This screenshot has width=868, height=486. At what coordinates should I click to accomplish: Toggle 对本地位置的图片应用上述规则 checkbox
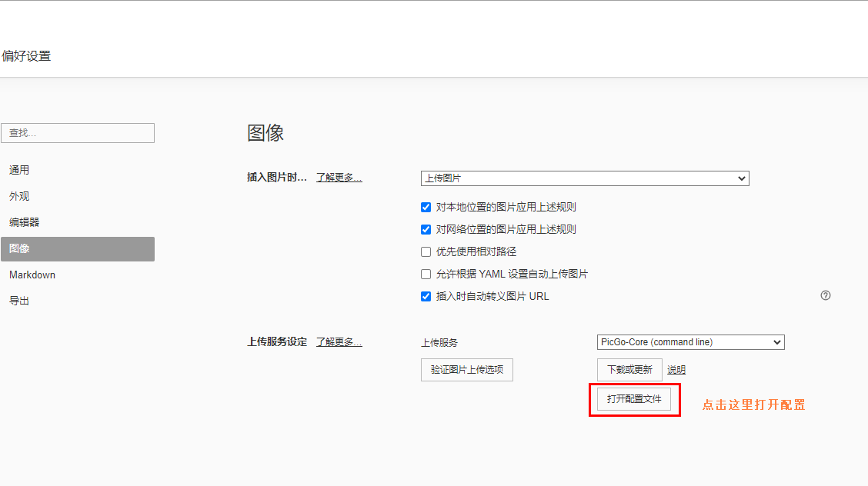point(426,208)
